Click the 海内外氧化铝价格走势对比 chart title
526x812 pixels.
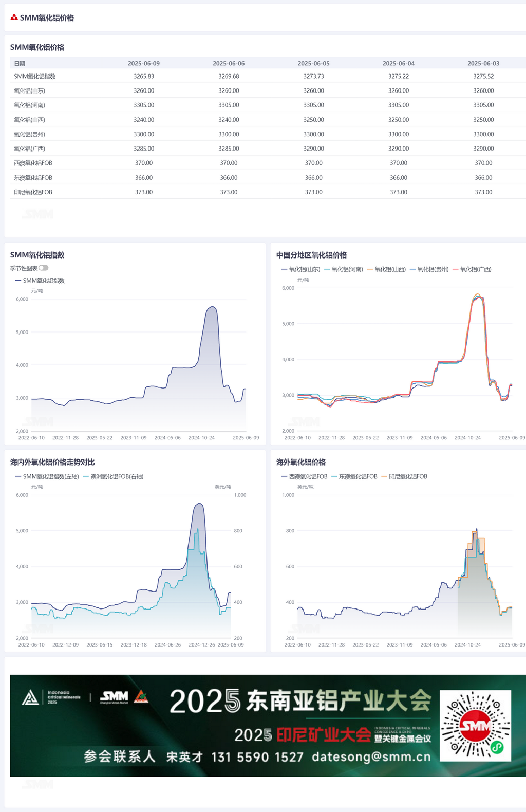52,462
